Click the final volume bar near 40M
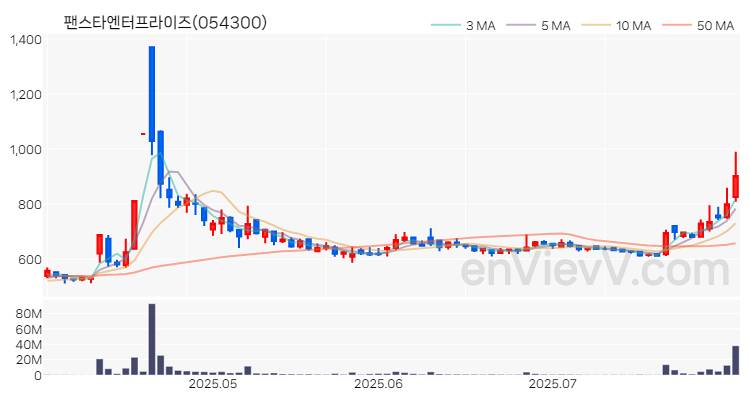Image resolution: width=750 pixels, height=400 pixels. pyautogui.click(x=736, y=360)
